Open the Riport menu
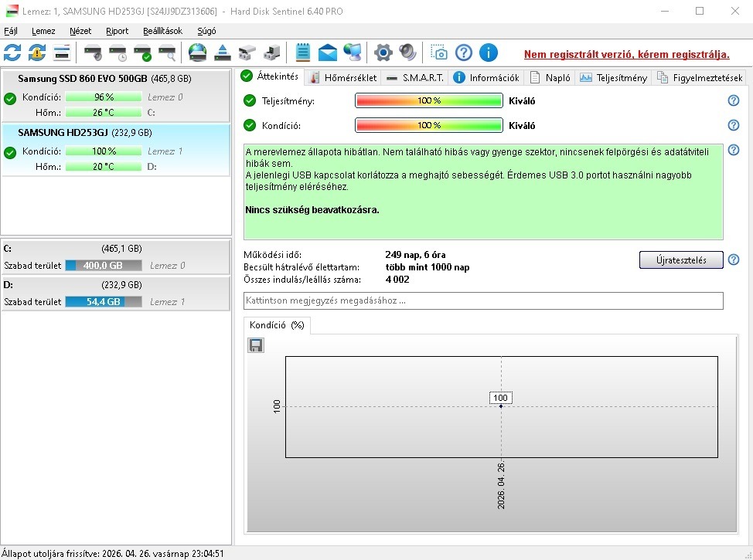 tap(118, 31)
